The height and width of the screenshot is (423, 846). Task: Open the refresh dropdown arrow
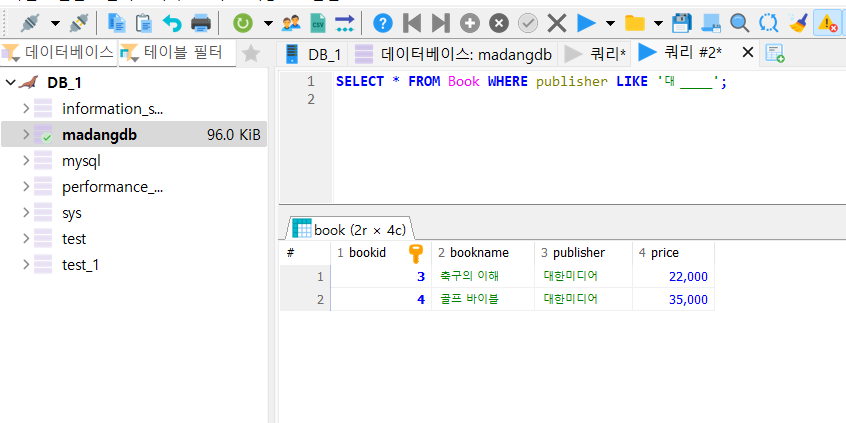tap(268, 23)
